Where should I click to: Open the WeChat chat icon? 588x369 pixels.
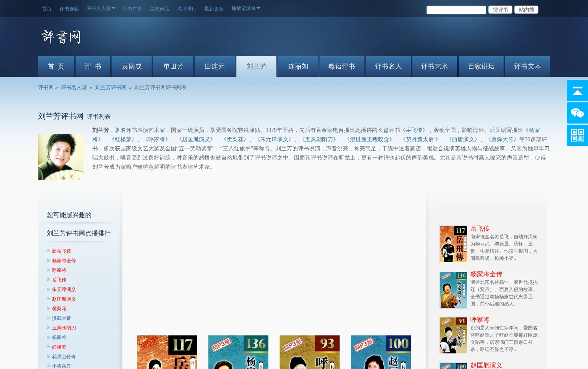coord(577,113)
